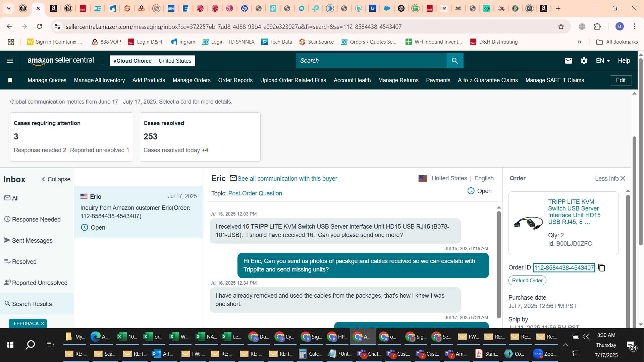
Task: Open order ID 112-8584438-4543407 link
Action: [x=564, y=268]
